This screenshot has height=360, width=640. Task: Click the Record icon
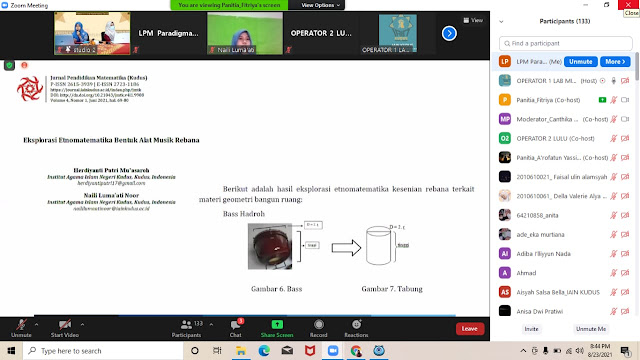(319, 324)
